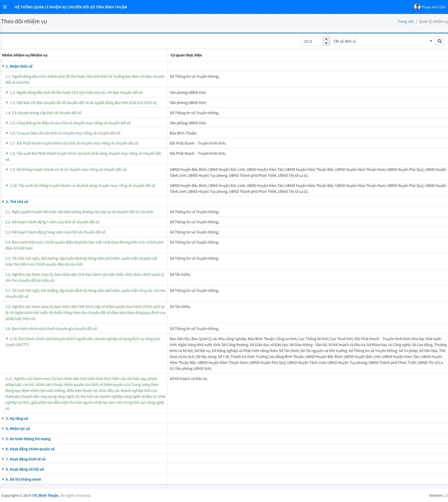Expand task 2.10 arrow about DVCTT
The image size is (448, 502).
7,339
